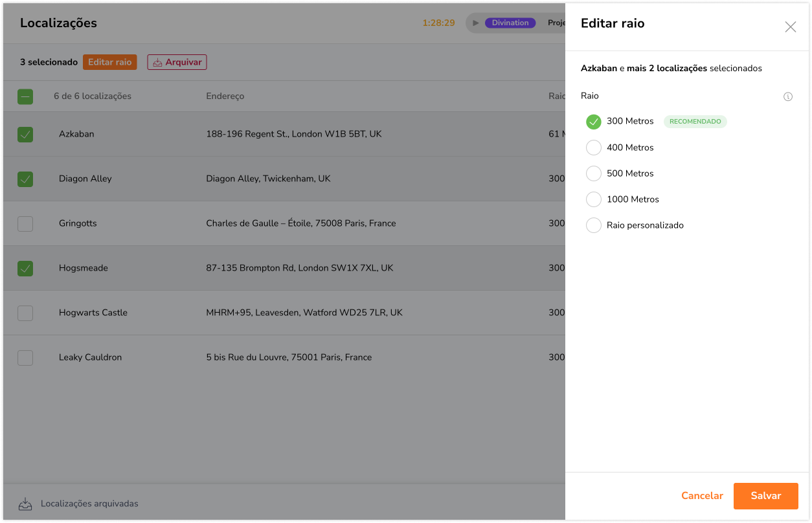Click the Divination tag in timer
The image size is (812, 523).
tap(510, 23)
